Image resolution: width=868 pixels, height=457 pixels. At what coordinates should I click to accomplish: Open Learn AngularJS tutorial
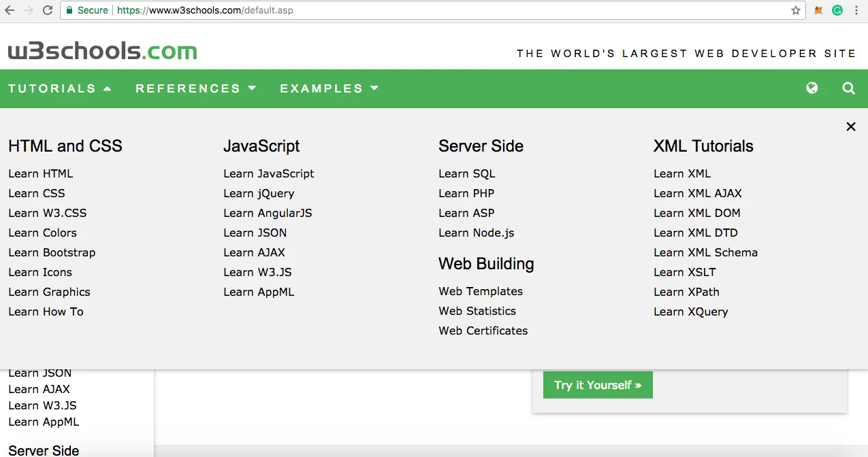tap(268, 213)
